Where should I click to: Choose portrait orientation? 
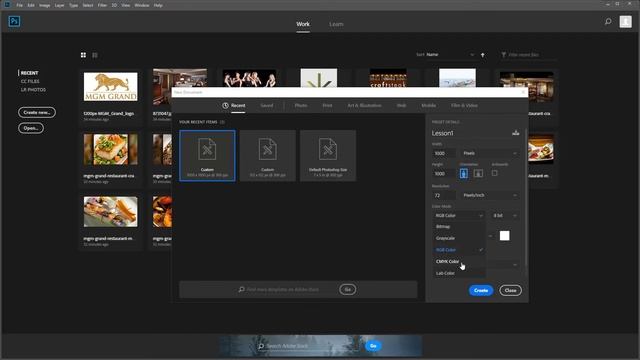tap(464, 173)
